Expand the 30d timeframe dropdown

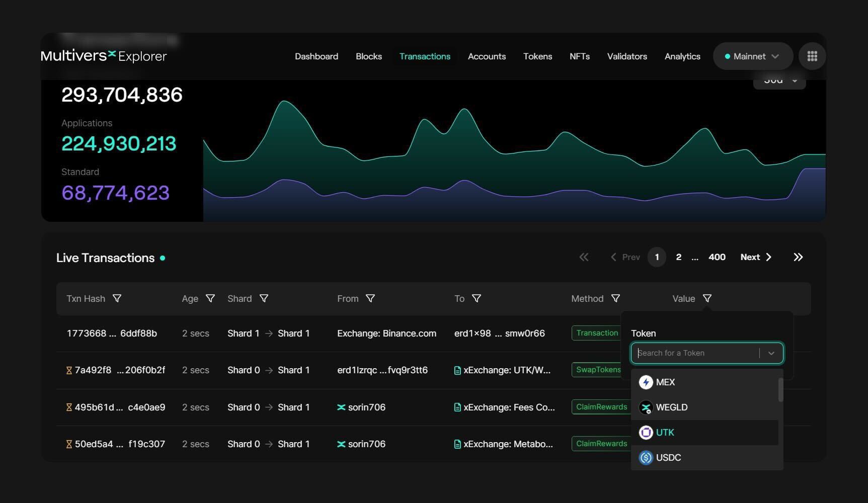[779, 79]
